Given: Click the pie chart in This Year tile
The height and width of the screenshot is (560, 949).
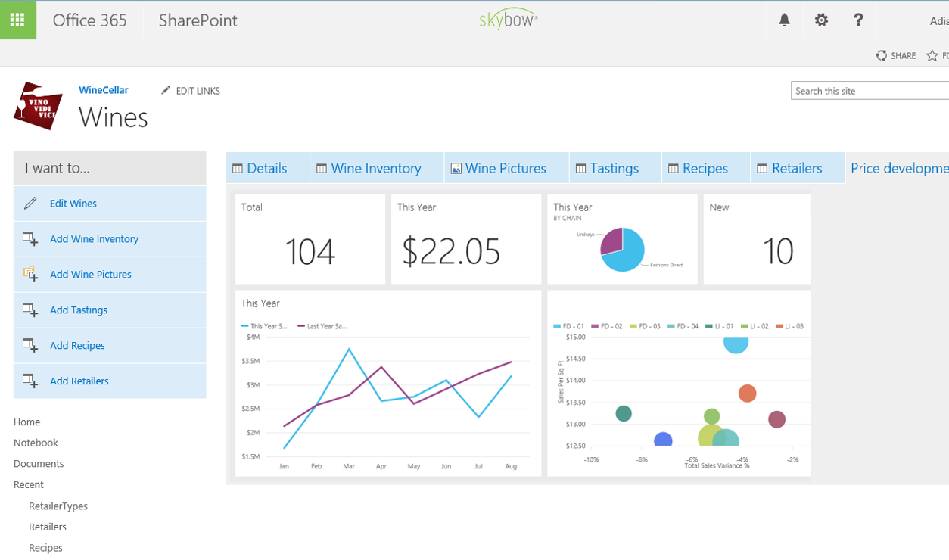Looking at the screenshot, I should 623,249.
